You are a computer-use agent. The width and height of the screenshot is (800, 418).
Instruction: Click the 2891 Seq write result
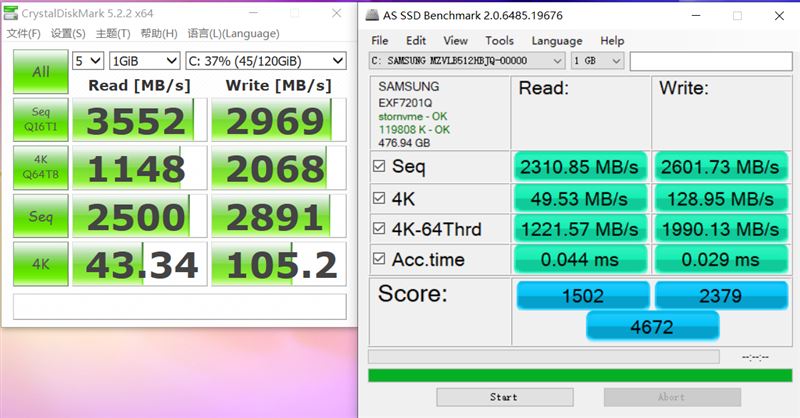[279, 216]
